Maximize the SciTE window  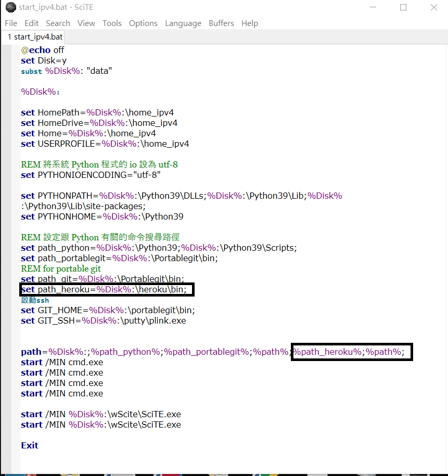pos(403,7)
